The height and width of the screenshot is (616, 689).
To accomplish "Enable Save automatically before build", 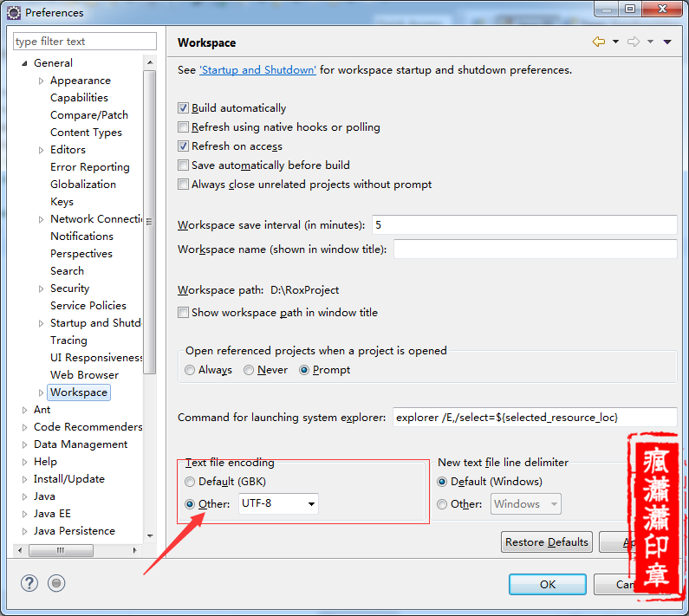I will 183,165.
